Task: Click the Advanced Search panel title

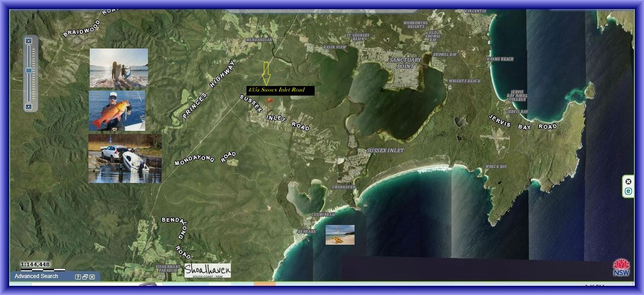Action: 36,276
